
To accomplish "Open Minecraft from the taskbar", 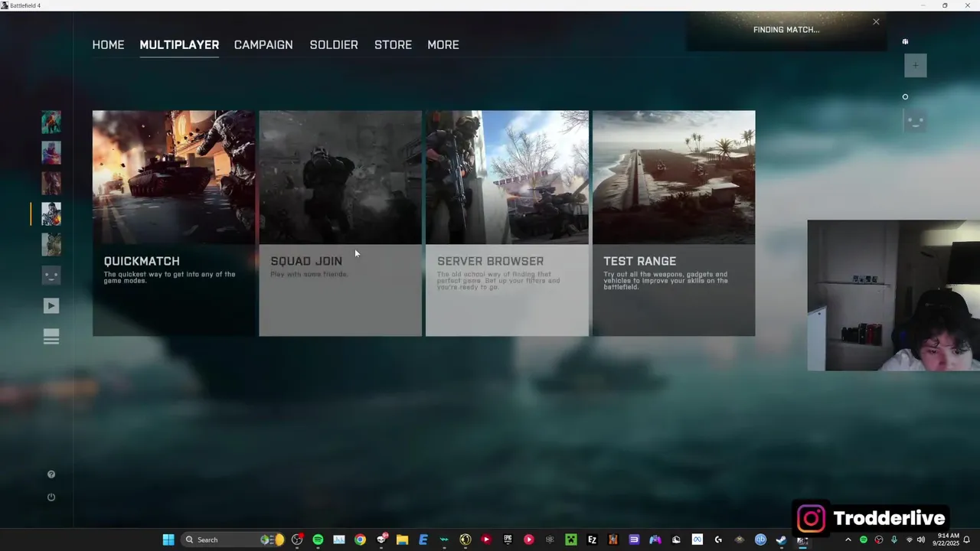I will click(570, 540).
